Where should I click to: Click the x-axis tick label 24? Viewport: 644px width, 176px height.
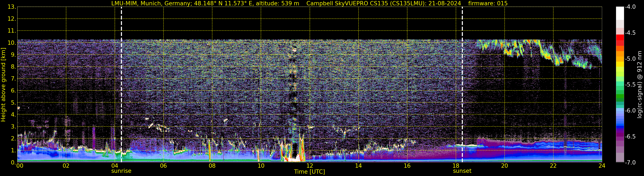coord(602,166)
